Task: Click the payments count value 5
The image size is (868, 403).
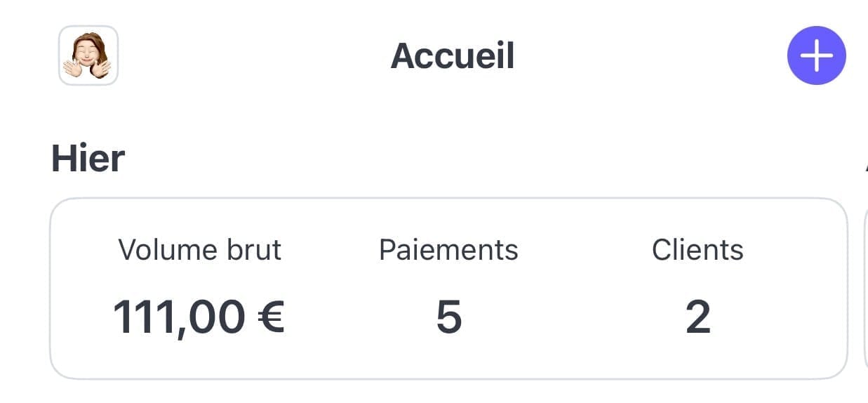Action: [x=449, y=317]
